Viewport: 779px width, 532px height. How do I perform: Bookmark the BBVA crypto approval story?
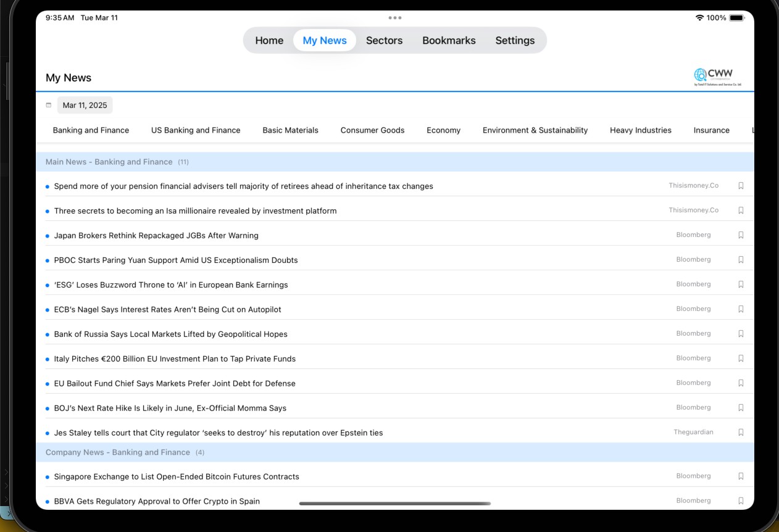click(741, 501)
